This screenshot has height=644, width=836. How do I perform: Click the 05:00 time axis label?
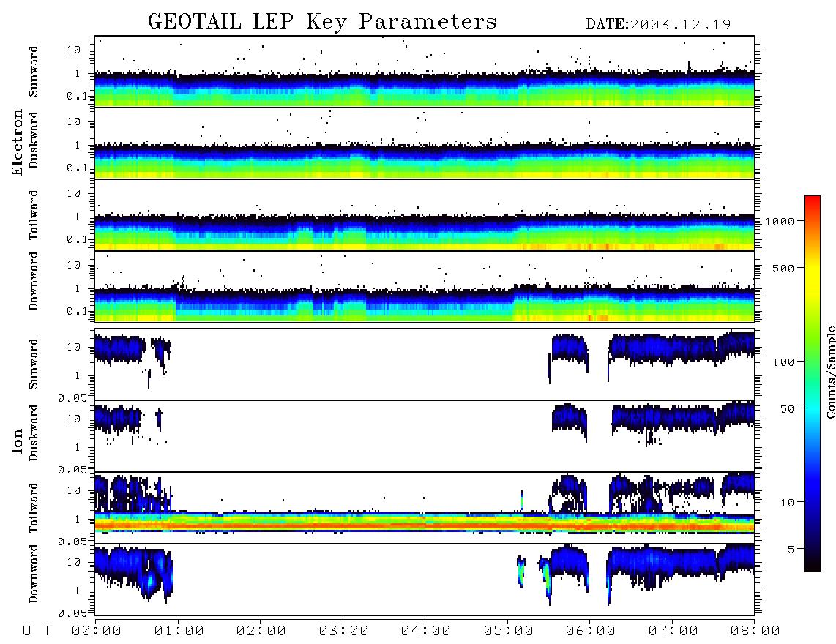coord(509,631)
